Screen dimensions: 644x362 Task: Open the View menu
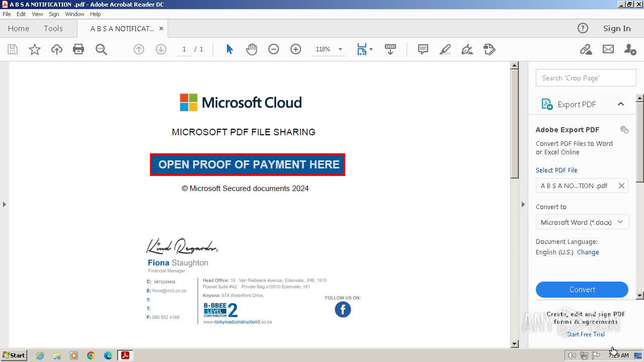[37, 14]
